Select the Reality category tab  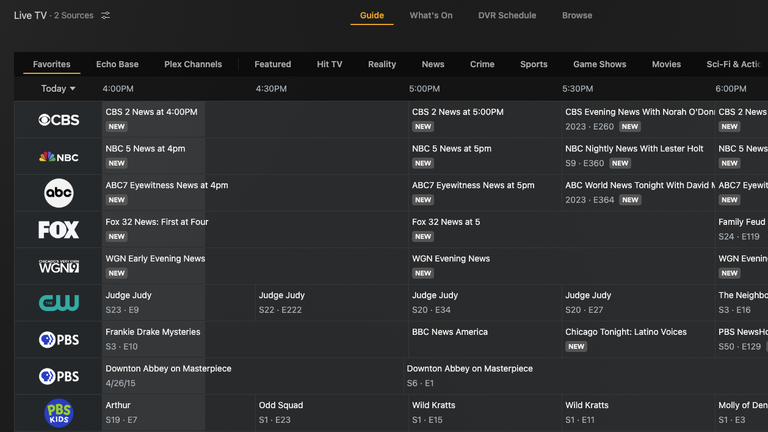pos(382,64)
